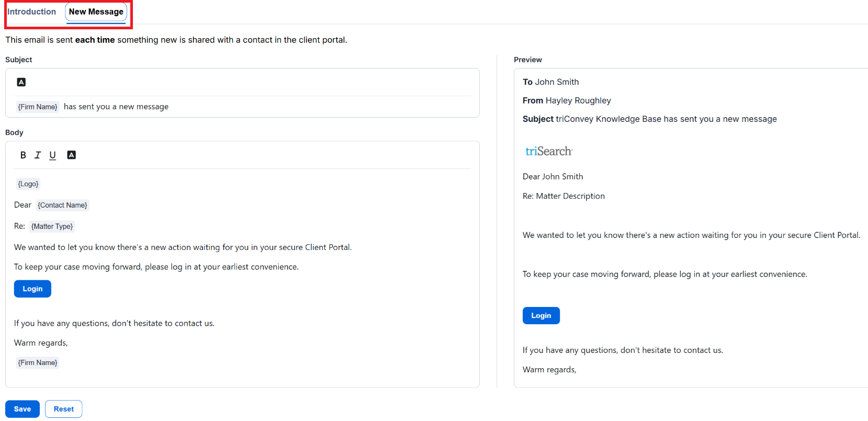Select the {Matter Type} placeholder tag
The width and height of the screenshot is (868, 421).
[x=52, y=226]
